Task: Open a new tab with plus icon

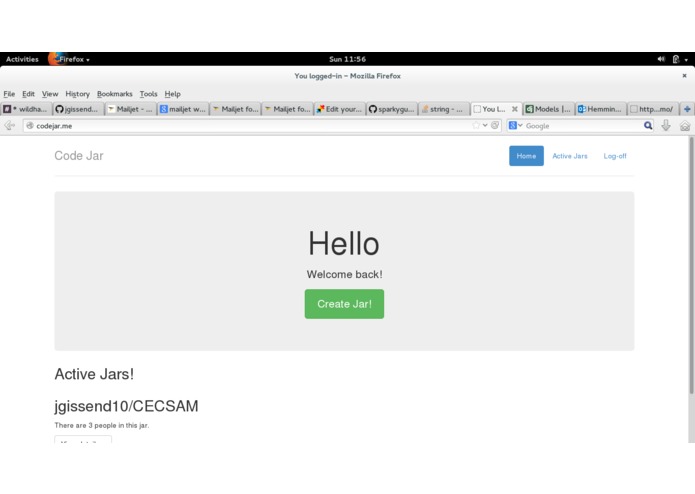Action: pyautogui.click(x=687, y=109)
